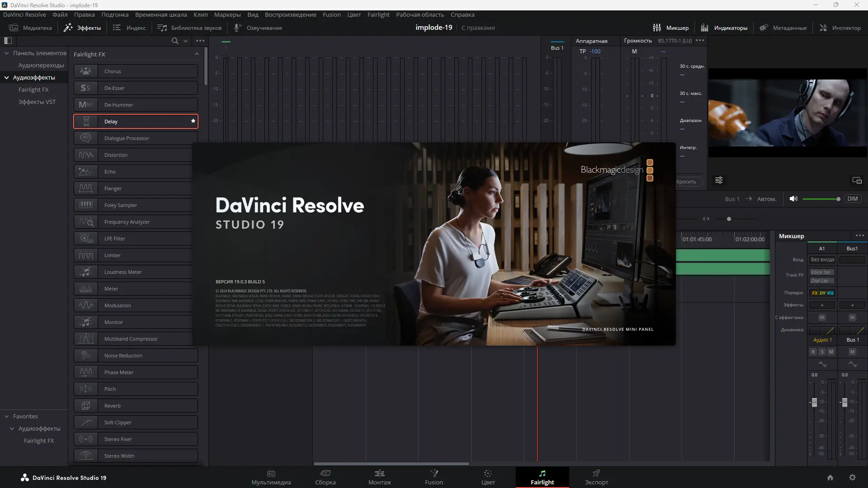Click the Индикаторы meters icon

pos(704,28)
